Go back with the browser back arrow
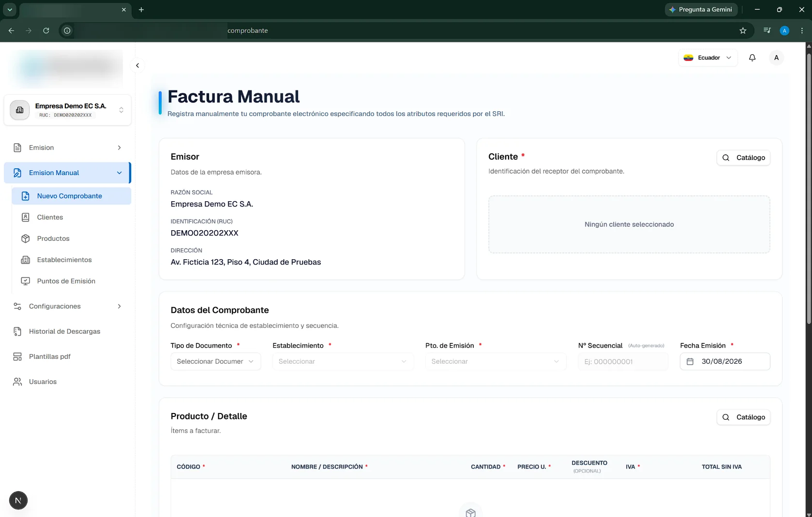The image size is (812, 517). point(11,30)
